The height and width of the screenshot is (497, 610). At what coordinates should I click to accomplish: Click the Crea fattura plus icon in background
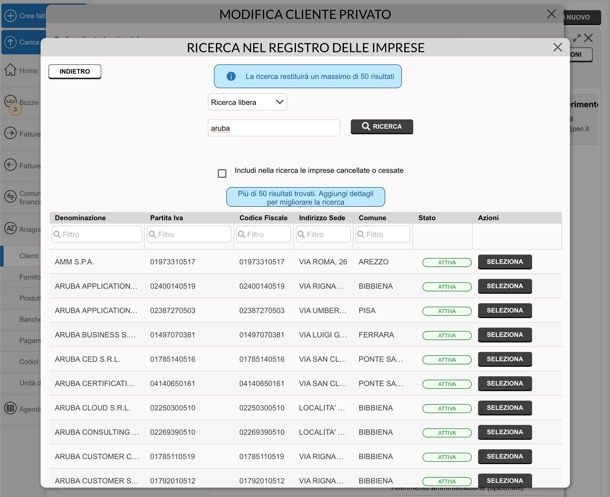(x=11, y=16)
